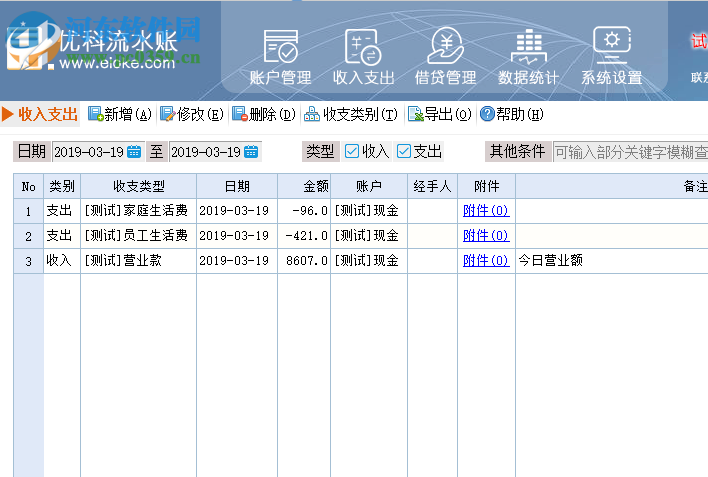Viewport: 708px width, 477px height.
Task: Focus the 其他条件 keyword search field
Action: coord(630,152)
